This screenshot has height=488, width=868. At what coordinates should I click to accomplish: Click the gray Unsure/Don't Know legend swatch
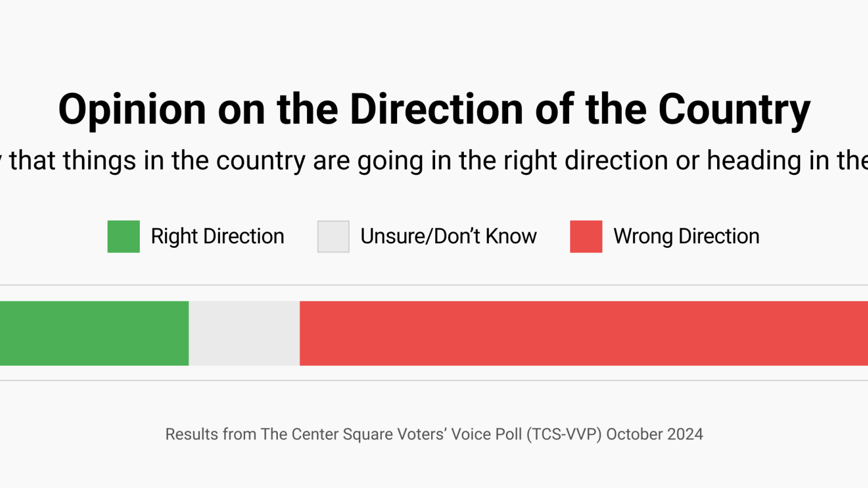tap(333, 237)
